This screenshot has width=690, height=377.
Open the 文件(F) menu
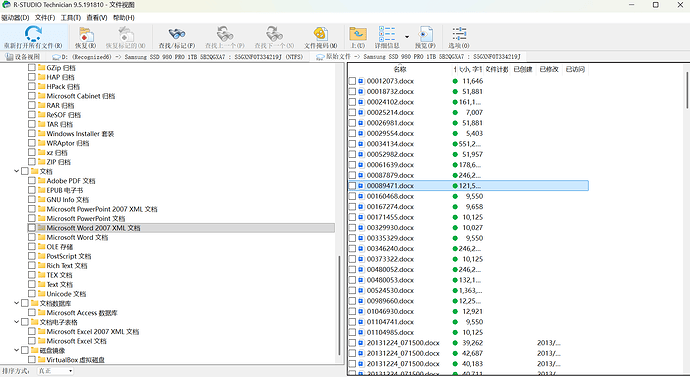point(45,18)
